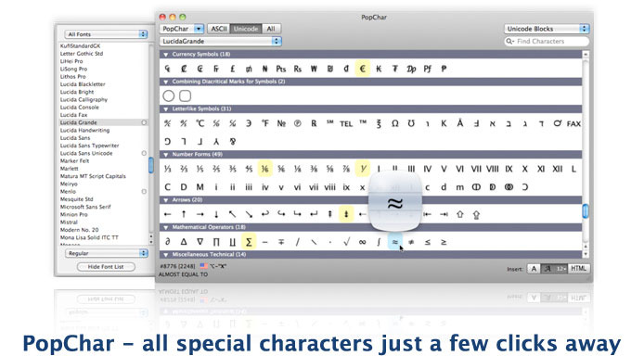Viewport: 644px width, 356px height.
Task: Click the Find Characters search field
Action: pyautogui.click(x=547, y=42)
